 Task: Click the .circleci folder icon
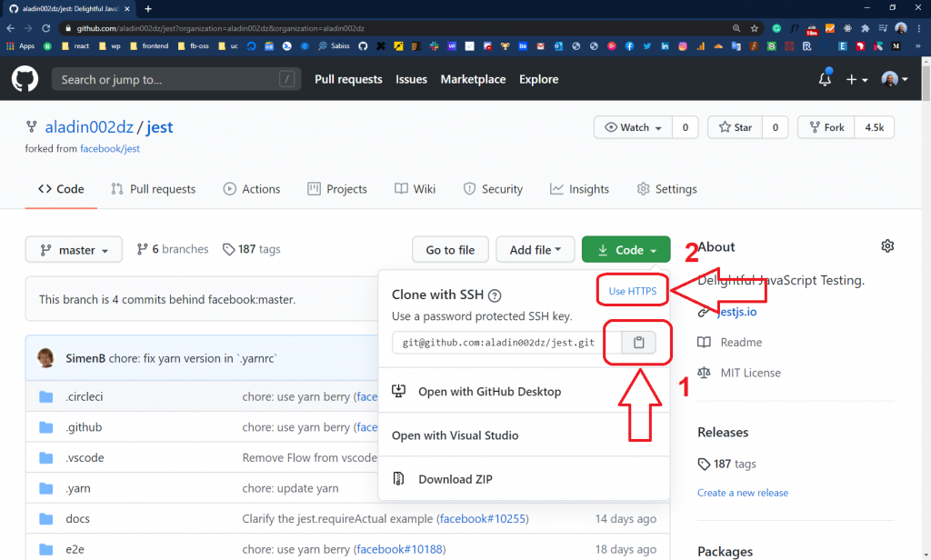[x=45, y=395]
